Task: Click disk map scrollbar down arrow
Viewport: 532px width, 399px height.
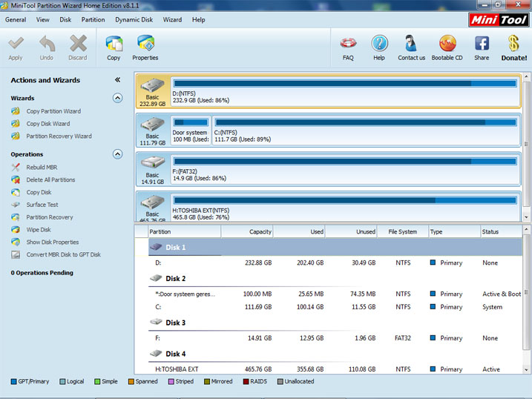Action: [526, 217]
